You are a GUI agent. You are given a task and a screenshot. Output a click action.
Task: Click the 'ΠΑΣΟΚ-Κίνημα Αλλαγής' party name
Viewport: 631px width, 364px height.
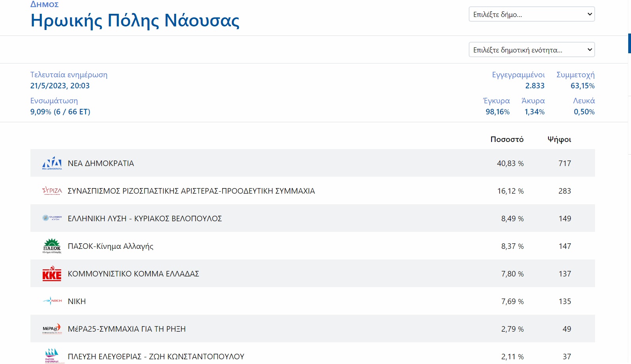[111, 246]
